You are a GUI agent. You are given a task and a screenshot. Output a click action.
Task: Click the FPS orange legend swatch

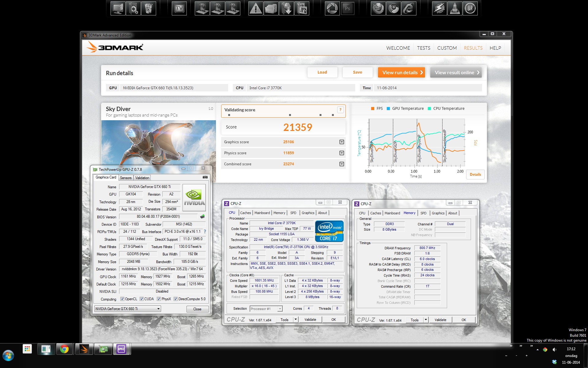click(x=373, y=109)
